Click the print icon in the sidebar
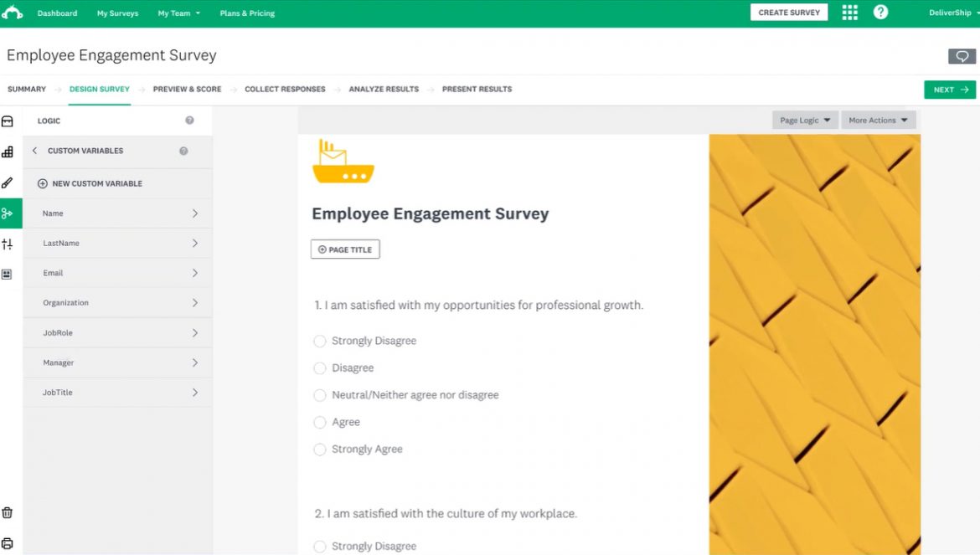This screenshot has height=555, width=980. [x=8, y=541]
